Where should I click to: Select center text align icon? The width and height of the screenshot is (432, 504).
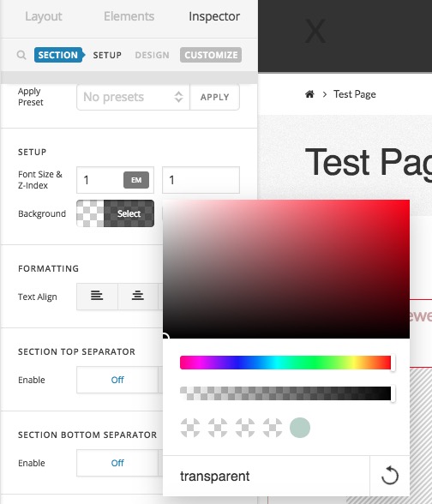[x=138, y=296]
